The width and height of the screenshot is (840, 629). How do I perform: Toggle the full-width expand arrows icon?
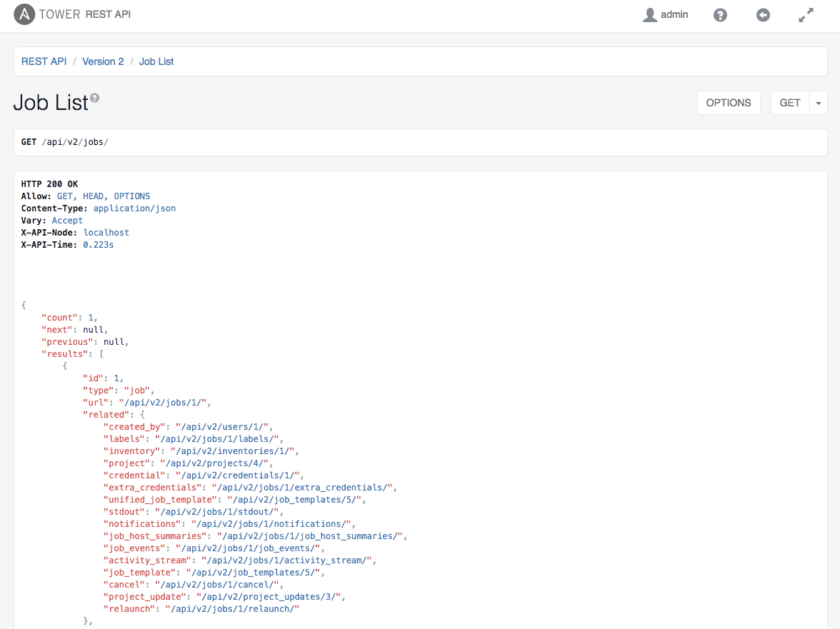coord(806,15)
